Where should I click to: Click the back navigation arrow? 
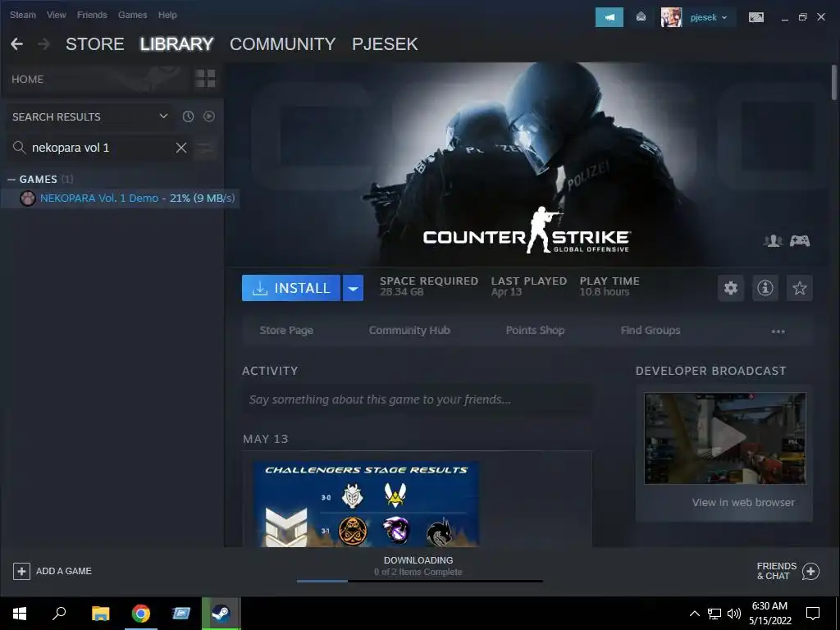click(x=16, y=44)
